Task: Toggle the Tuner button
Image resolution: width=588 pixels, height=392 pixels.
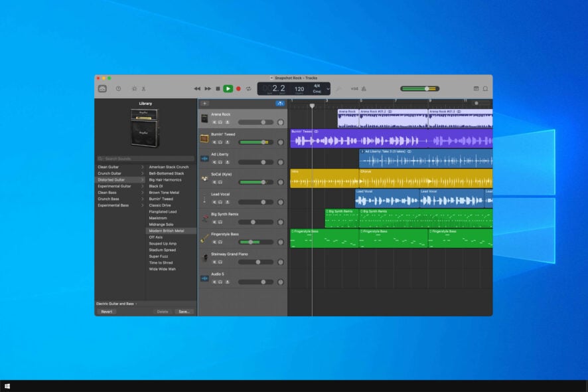Action: point(338,88)
